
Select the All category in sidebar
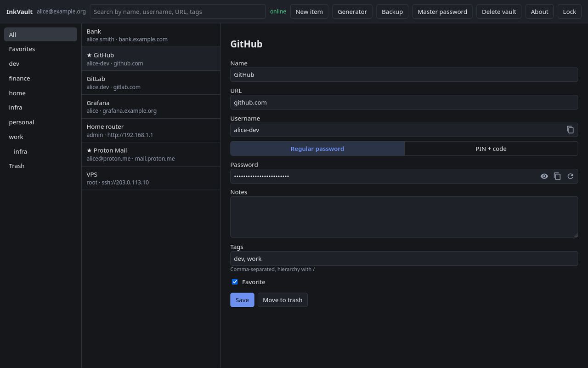[41, 34]
